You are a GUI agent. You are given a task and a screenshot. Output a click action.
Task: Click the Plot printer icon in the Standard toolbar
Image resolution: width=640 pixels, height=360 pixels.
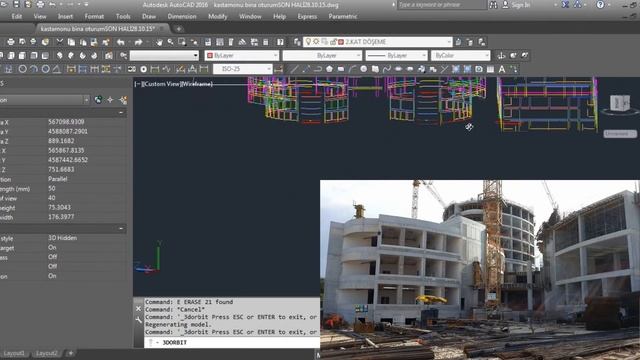(x=11, y=42)
